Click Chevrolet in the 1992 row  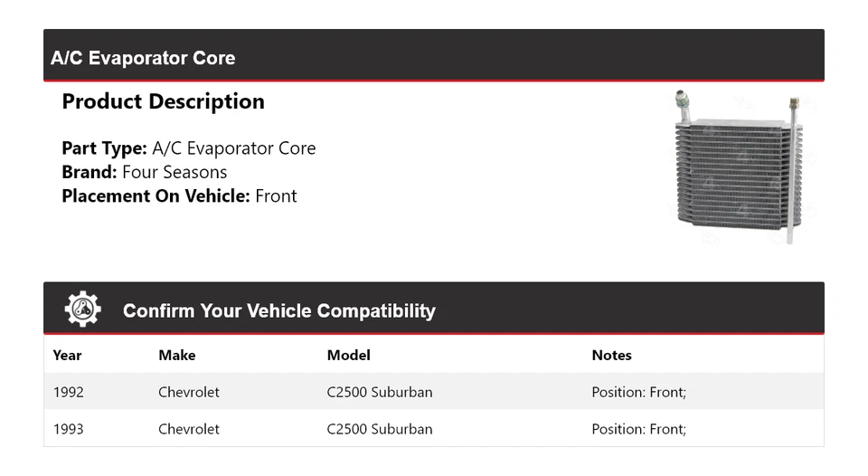click(188, 392)
